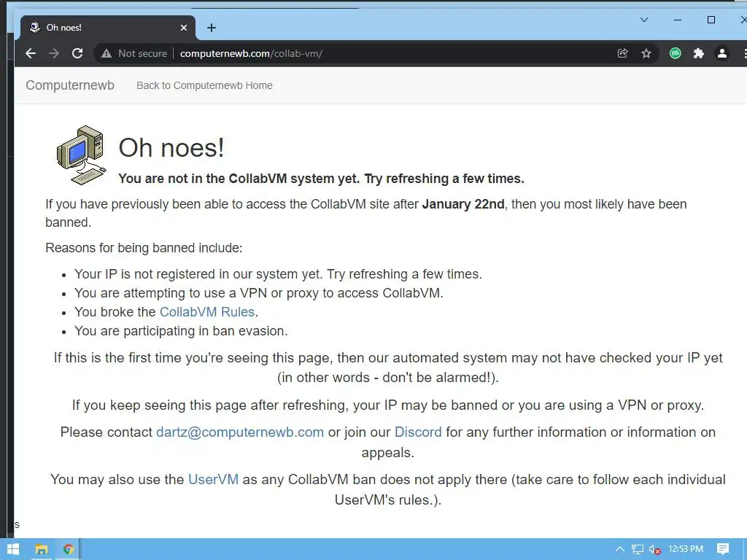Reload the page with the refresh icon
This screenshot has height=560, width=747.
pos(77,53)
